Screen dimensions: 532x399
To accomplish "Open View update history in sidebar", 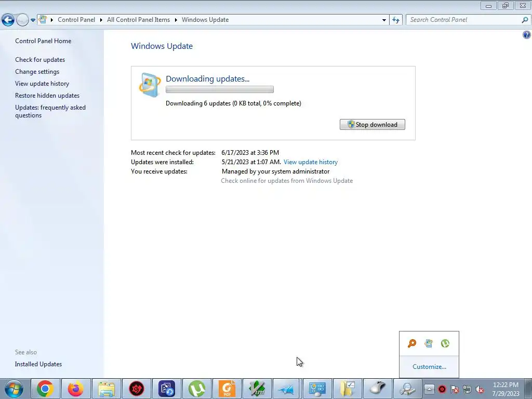I will point(42,84).
